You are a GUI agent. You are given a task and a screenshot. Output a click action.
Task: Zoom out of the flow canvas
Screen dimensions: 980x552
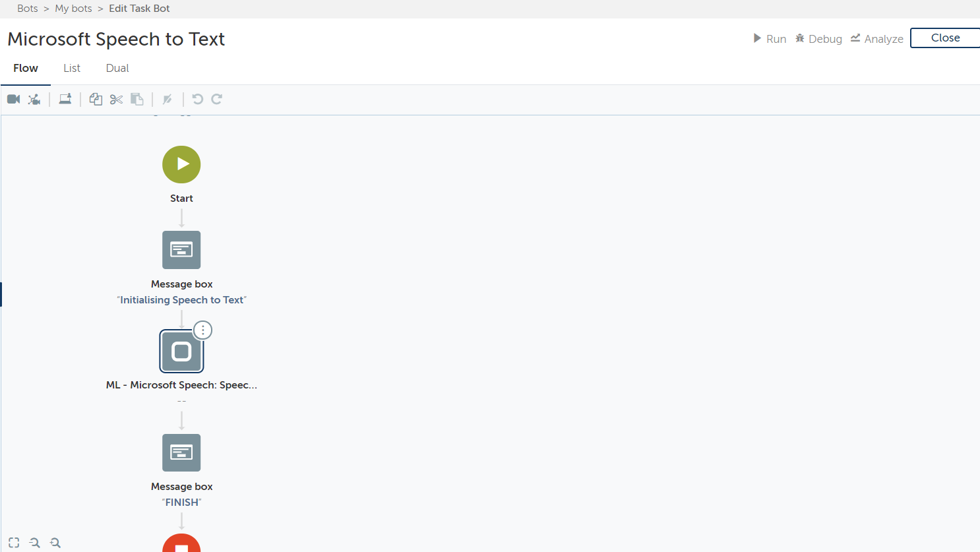[x=55, y=543]
